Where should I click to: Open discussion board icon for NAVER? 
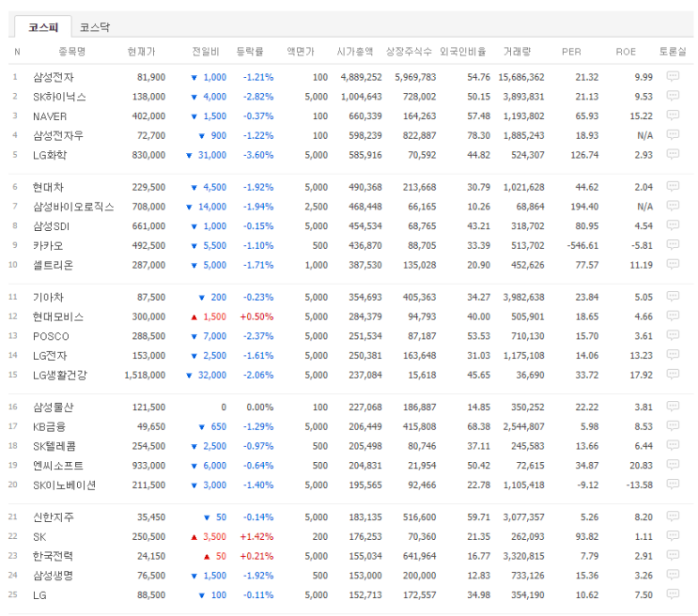pyautogui.click(x=673, y=115)
